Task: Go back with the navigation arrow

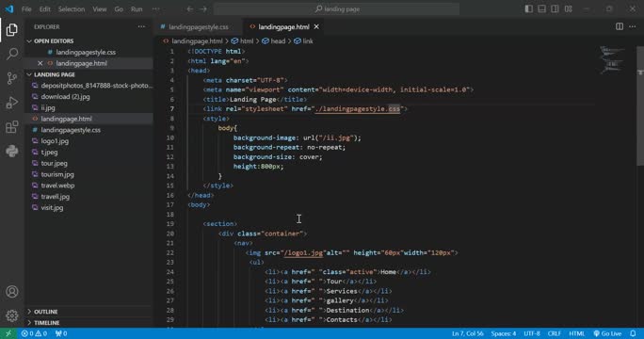Action: coord(190,8)
